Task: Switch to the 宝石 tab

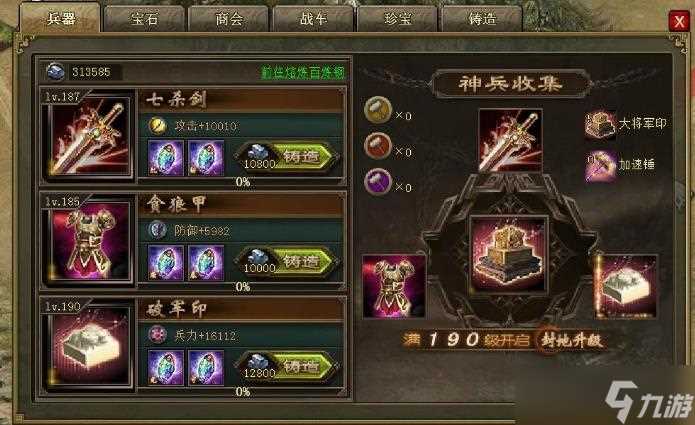Action: click(x=144, y=19)
